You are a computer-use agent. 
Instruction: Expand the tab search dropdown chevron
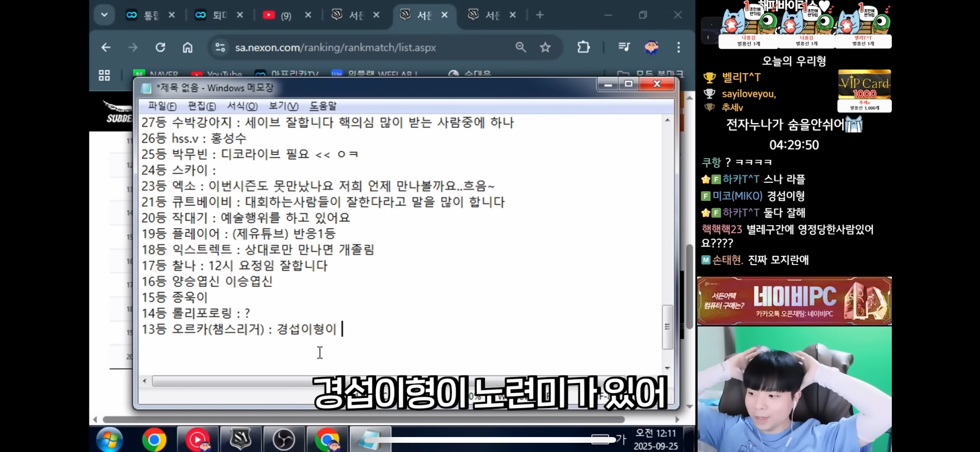(104, 15)
